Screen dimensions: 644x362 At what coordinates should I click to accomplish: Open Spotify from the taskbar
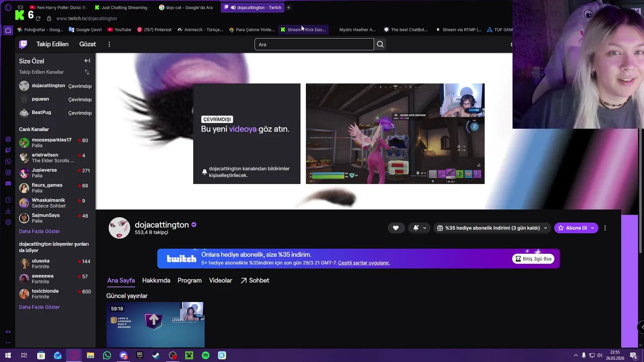click(205, 355)
